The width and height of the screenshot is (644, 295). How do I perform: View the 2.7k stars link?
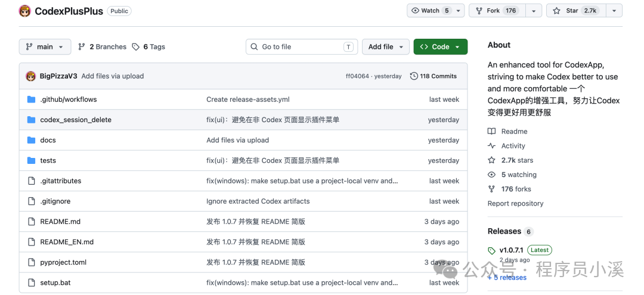tap(510, 160)
